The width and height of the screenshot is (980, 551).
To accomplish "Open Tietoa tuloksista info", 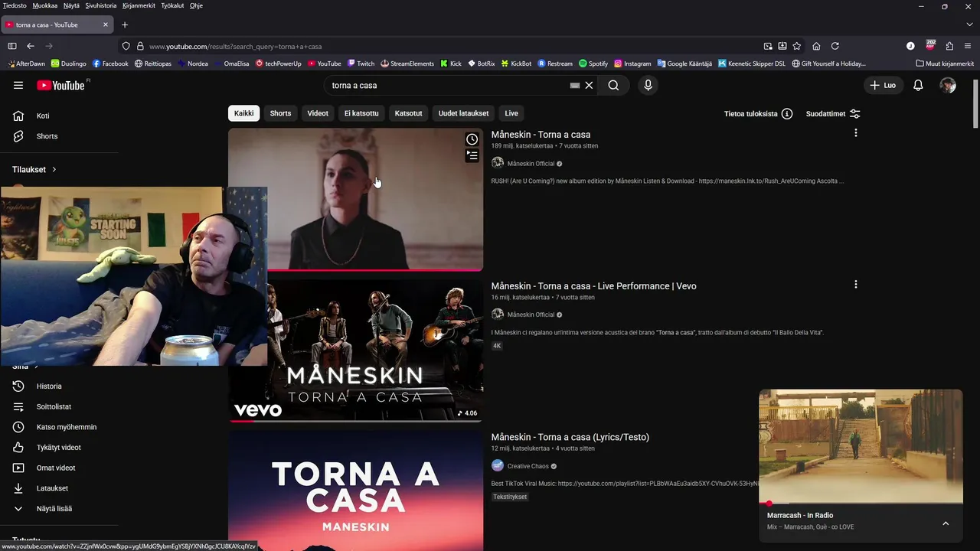I will tap(758, 113).
